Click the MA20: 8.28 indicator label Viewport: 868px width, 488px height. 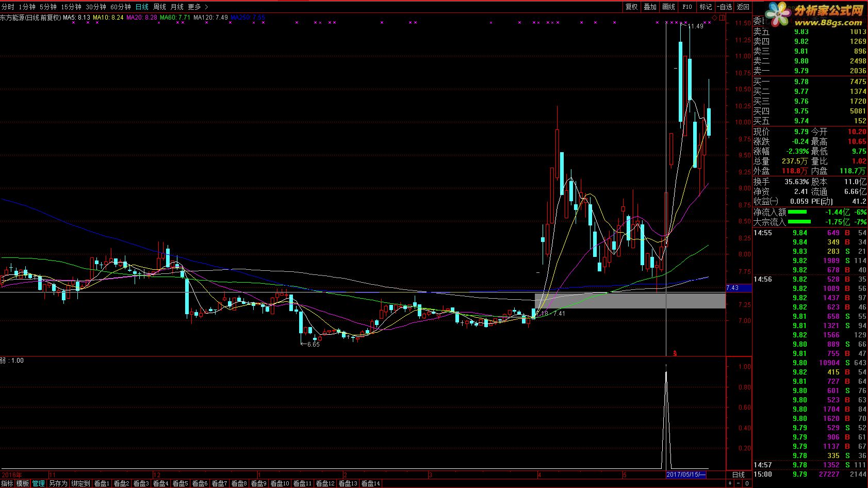click(x=142, y=18)
